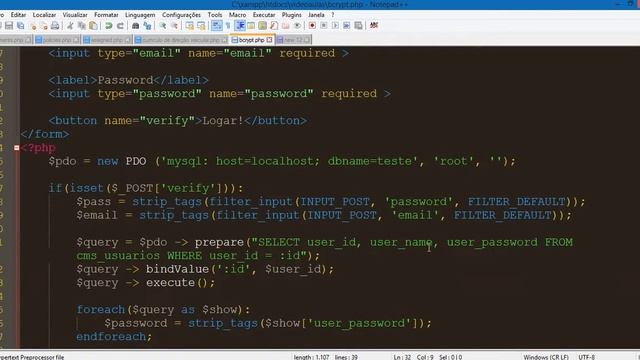Open the Visualizar menu

coord(75,15)
